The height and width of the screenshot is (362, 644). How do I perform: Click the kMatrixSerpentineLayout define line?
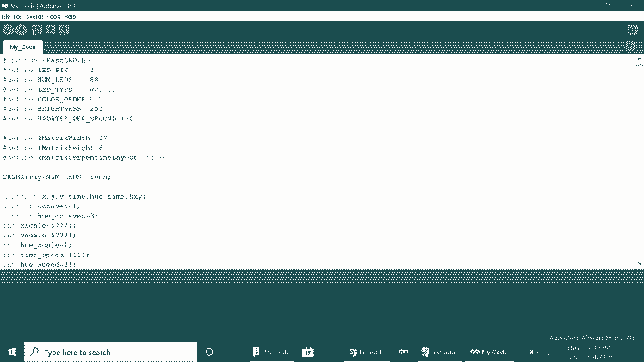[x=84, y=158]
